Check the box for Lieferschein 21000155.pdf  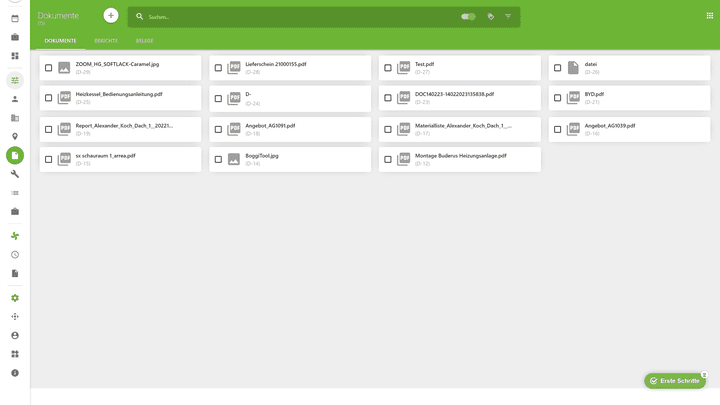point(218,68)
